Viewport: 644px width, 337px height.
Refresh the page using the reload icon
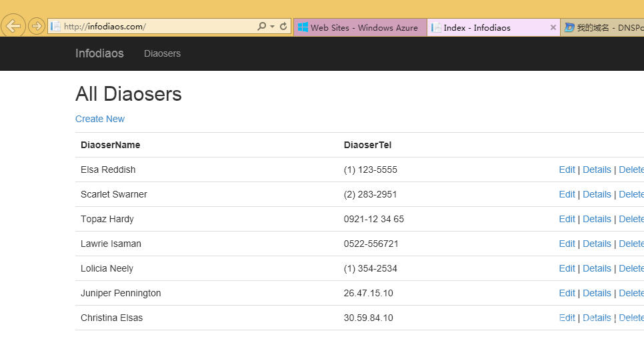click(283, 27)
